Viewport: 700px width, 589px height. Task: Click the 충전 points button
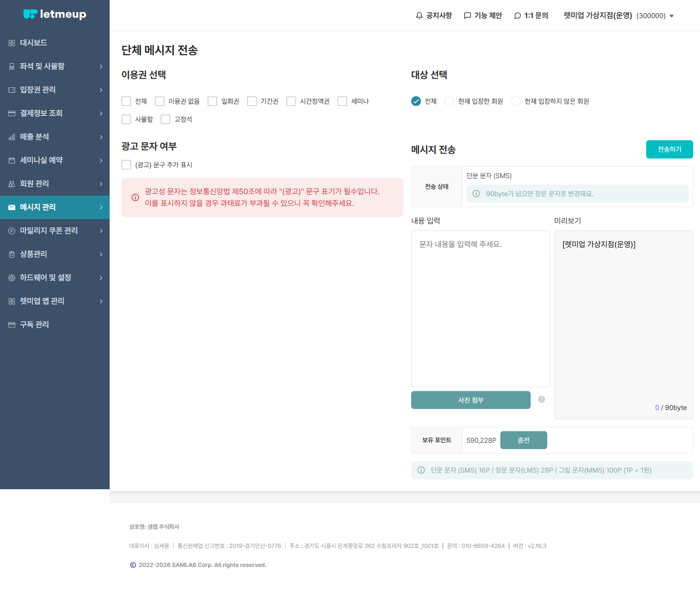tap(524, 440)
